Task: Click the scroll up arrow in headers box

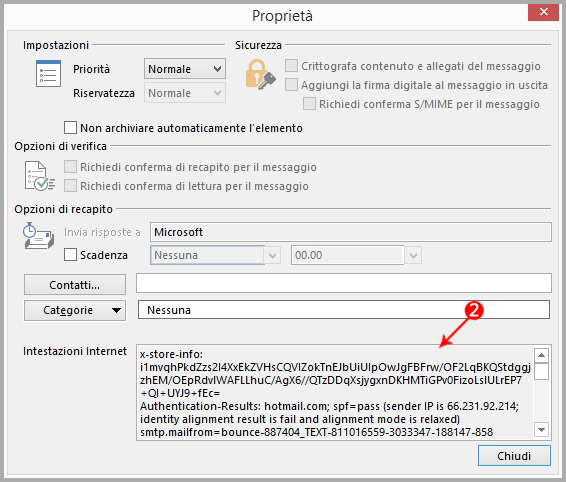Action: click(x=541, y=356)
